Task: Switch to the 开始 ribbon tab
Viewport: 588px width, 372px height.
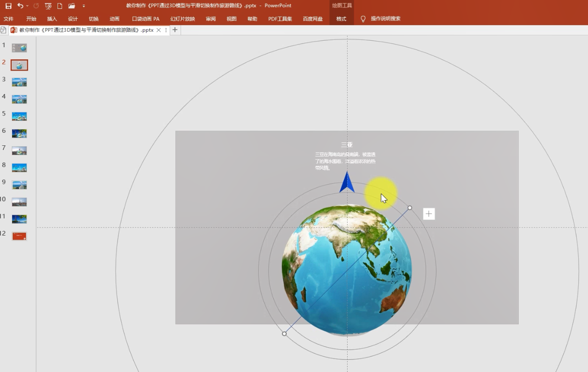Action: point(31,19)
